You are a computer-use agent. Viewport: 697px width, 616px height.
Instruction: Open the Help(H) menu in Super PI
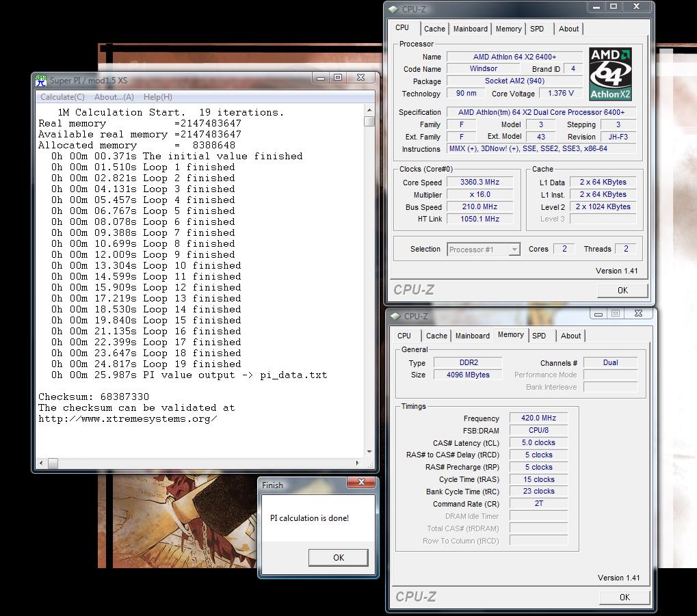[x=157, y=97]
